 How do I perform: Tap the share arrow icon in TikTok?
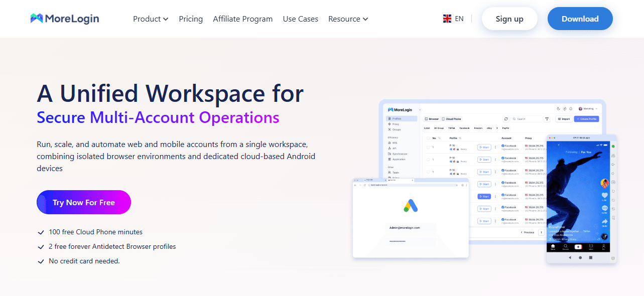tap(604, 221)
